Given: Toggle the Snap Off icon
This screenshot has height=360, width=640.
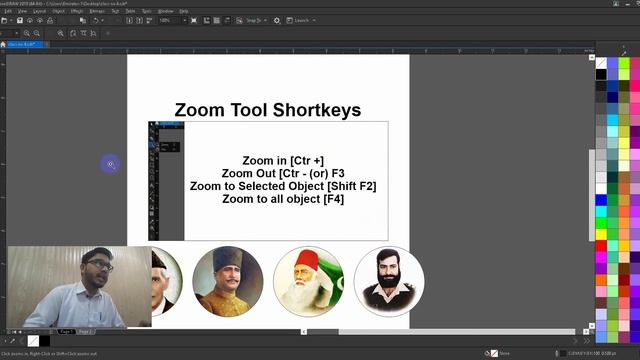Looking at the screenshot, I should point(239,20).
